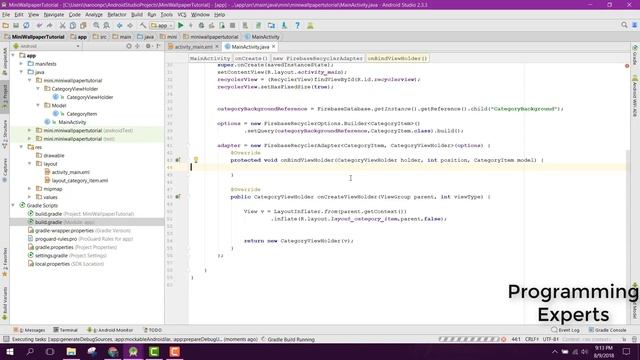The height and width of the screenshot is (360, 640).
Task: Open the Structure side panel tab
Action: 5,133
